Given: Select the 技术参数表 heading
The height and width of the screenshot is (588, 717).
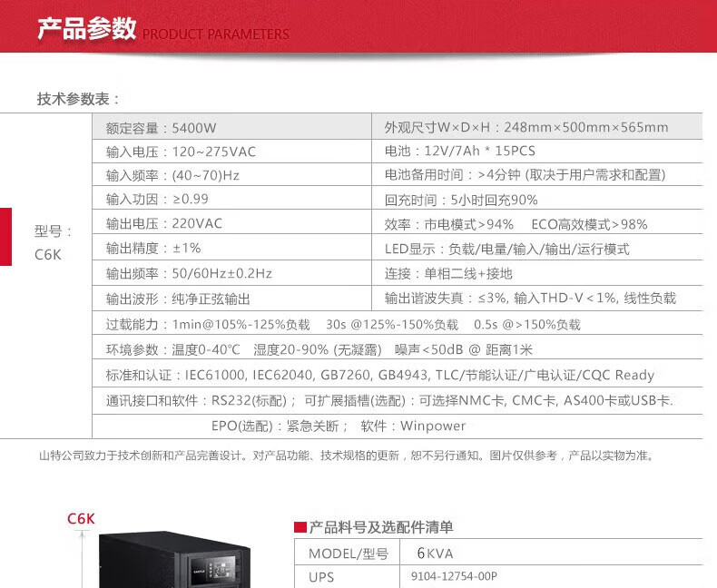Looking at the screenshot, I should tap(78, 99).
